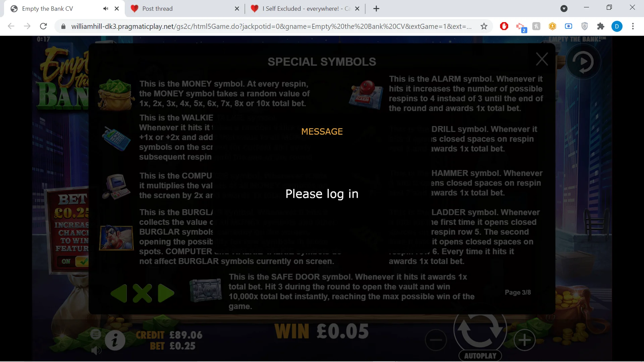644x362 pixels.
Task: Click the COMPUTER symbol icon
Action: 116,186
